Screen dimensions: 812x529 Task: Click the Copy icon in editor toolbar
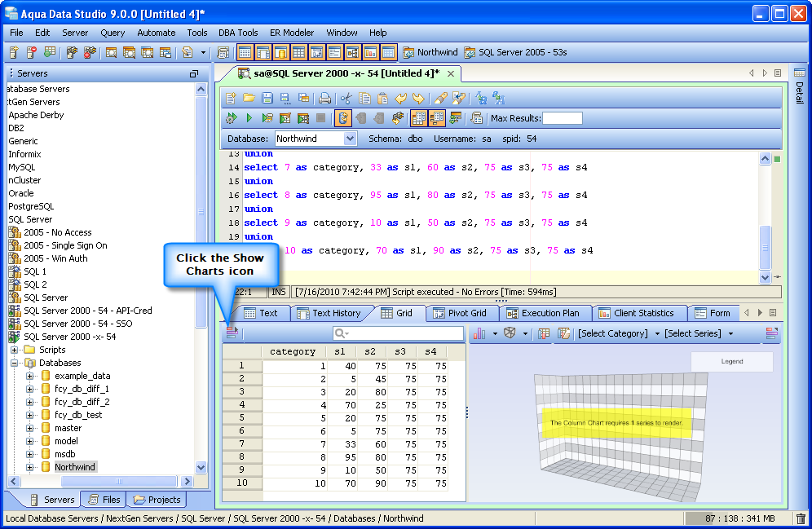[364, 98]
